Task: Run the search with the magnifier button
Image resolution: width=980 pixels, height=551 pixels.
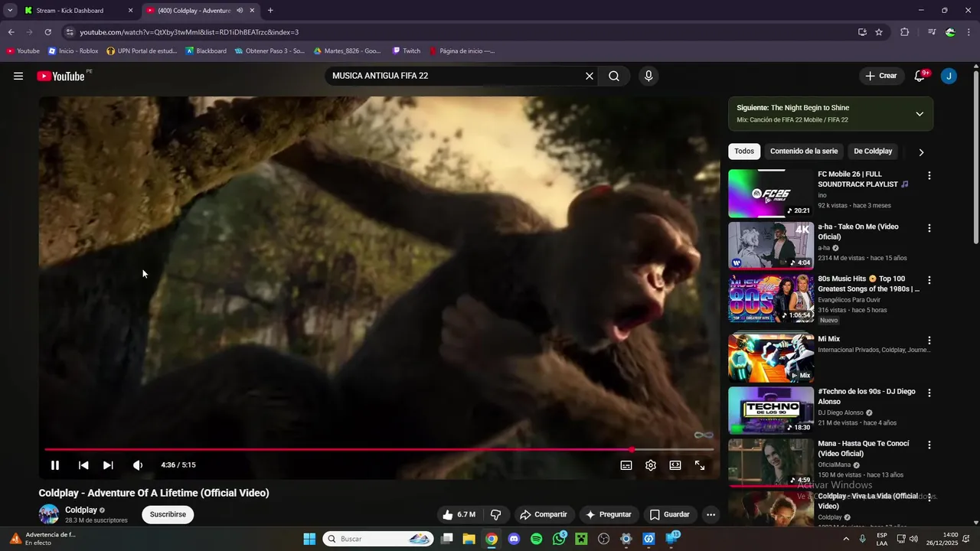Action: pyautogui.click(x=614, y=76)
